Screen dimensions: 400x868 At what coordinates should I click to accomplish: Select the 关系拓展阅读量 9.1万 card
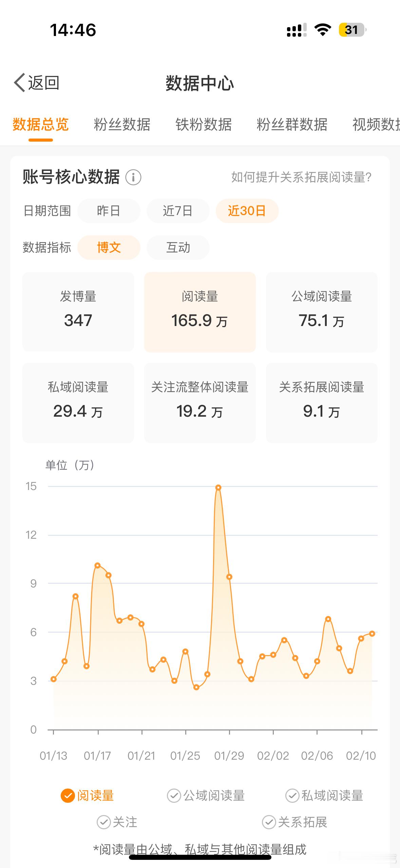click(x=322, y=403)
